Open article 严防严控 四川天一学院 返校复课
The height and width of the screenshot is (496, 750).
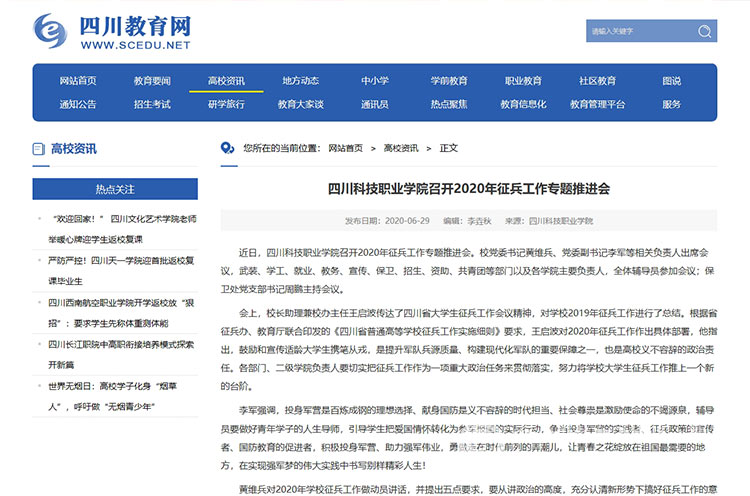pos(121,271)
